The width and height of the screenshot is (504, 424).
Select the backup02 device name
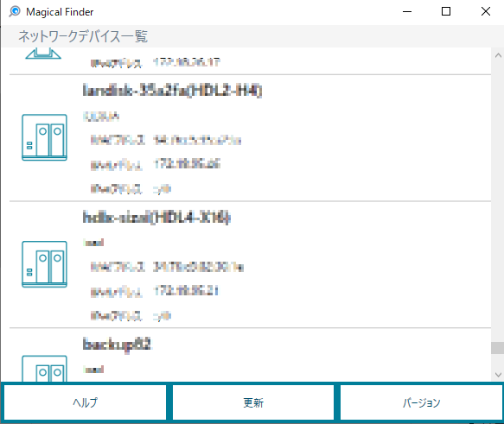[117, 345]
